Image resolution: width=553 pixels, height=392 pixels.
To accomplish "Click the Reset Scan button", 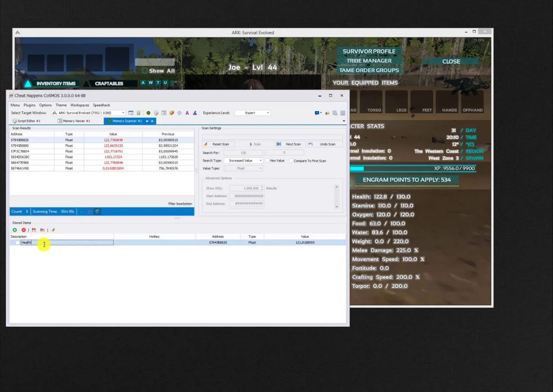I will [218, 144].
